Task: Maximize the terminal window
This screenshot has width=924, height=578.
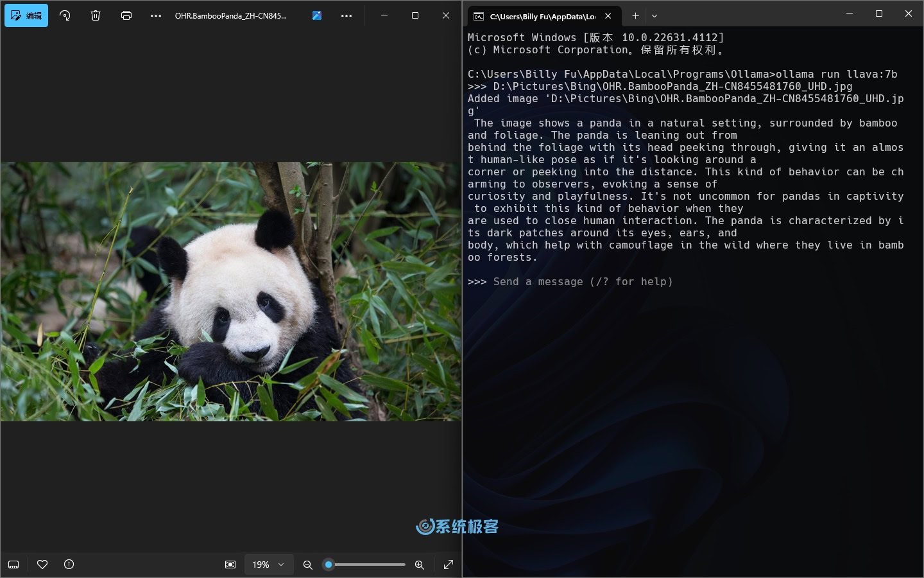Action: tap(879, 13)
